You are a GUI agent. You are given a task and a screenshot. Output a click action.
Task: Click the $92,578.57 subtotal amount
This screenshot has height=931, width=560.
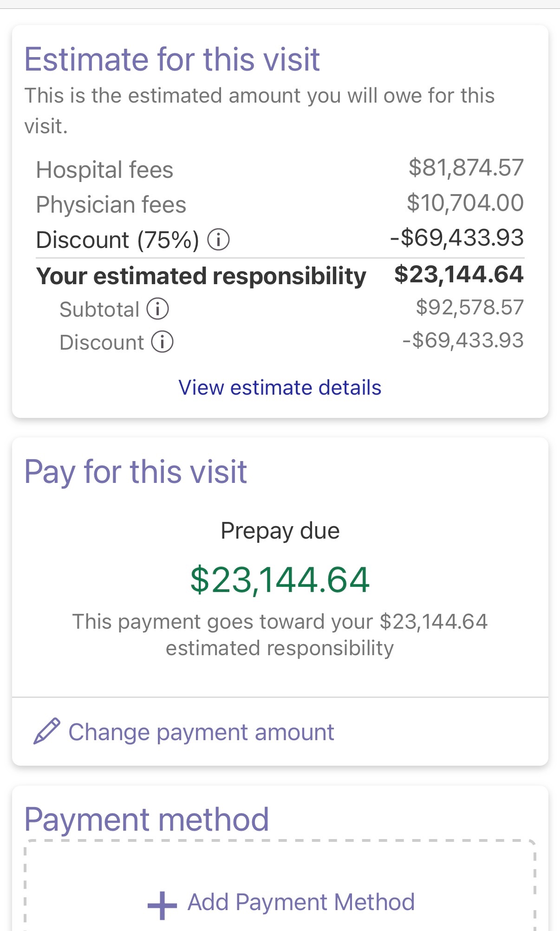[469, 307]
